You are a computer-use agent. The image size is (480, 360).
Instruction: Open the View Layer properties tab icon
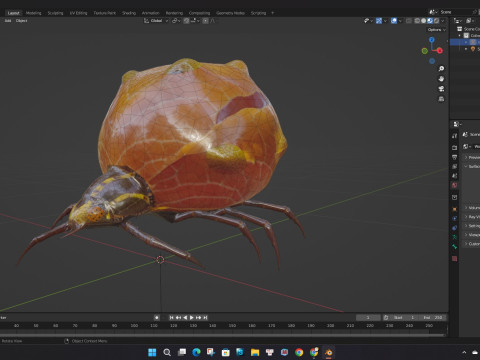pos(455,166)
